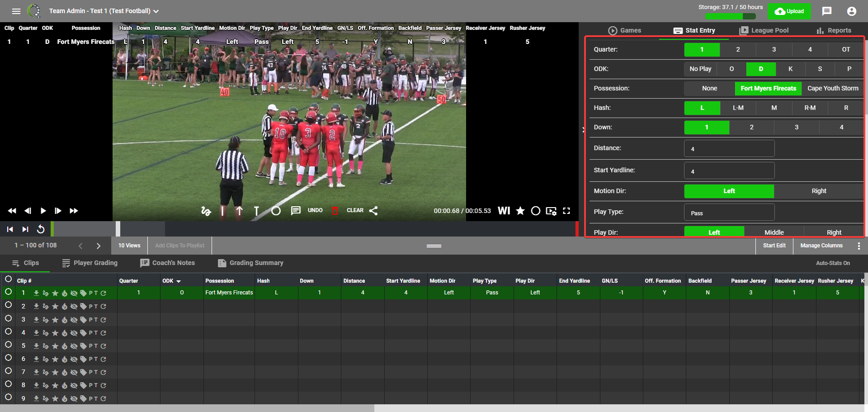
Task: Mark clip as favorite with video star icon
Action: (520, 211)
